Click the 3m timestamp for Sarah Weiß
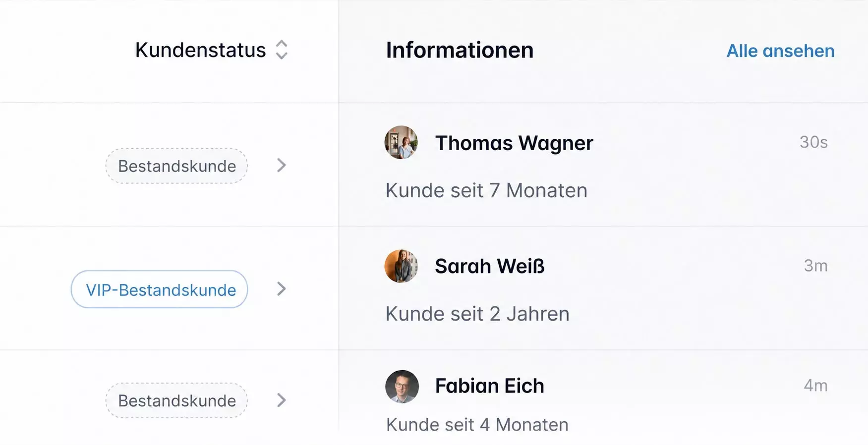Image resolution: width=868 pixels, height=445 pixels. click(x=816, y=266)
